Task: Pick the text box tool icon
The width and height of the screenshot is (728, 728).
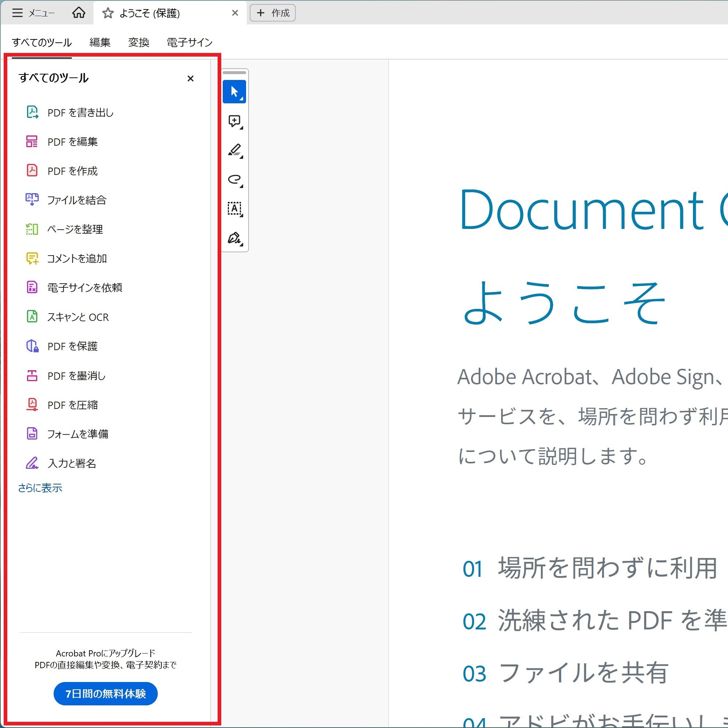Action: pyautogui.click(x=234, y=208)
